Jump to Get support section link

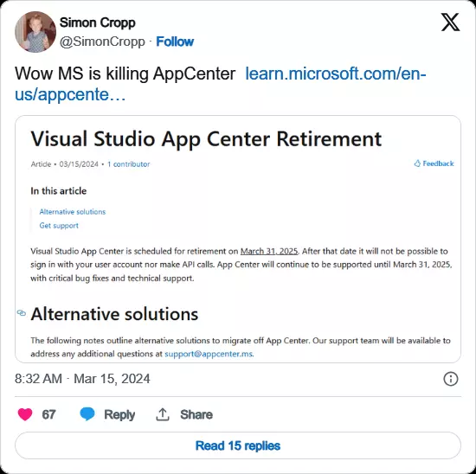click(59, 226)
